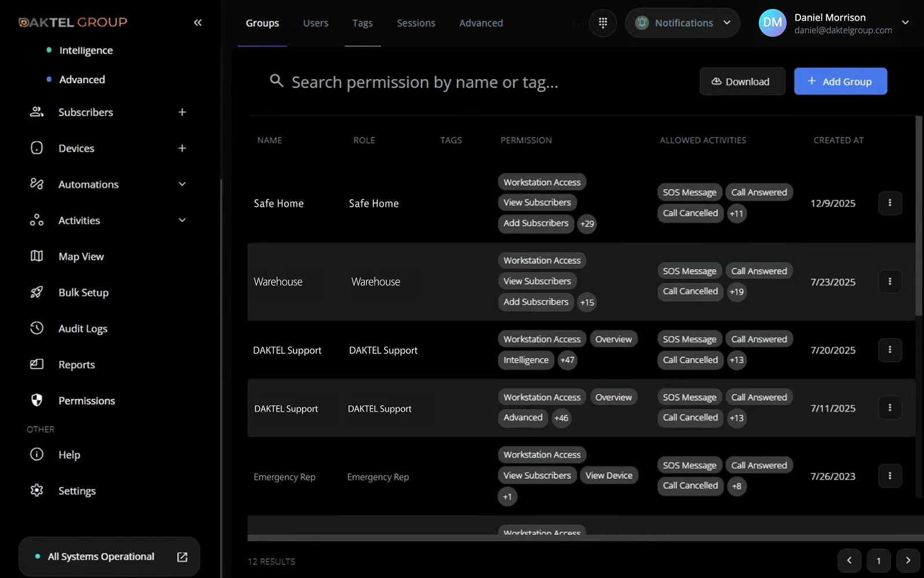Click the Automations sidebar icon
The width and height of the screenshot is (924, 578).
(36, 184)
